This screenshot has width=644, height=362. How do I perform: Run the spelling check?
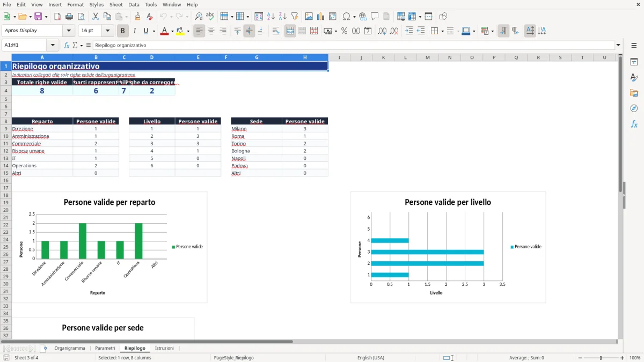coord(210,17)
